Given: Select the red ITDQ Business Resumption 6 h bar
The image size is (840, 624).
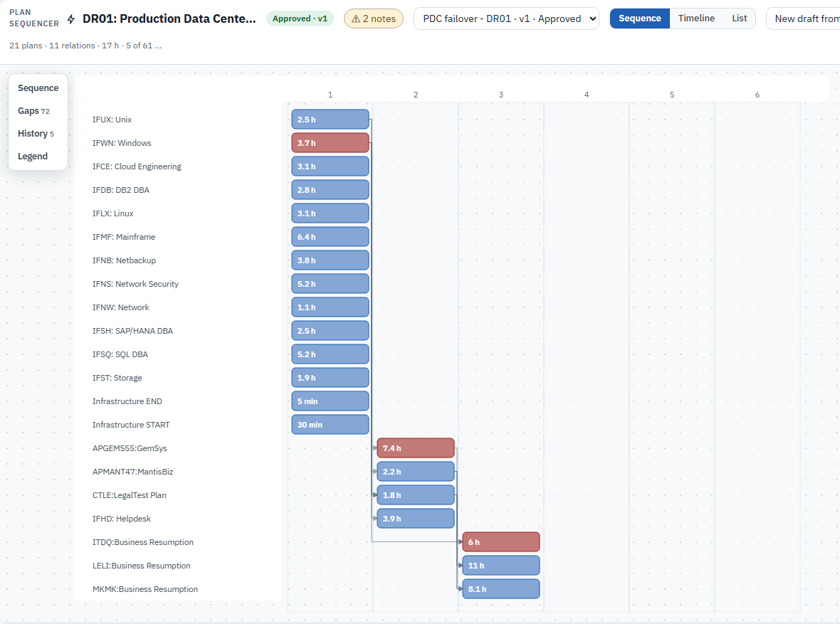Looking at the screenshot, I should point(501,542).
